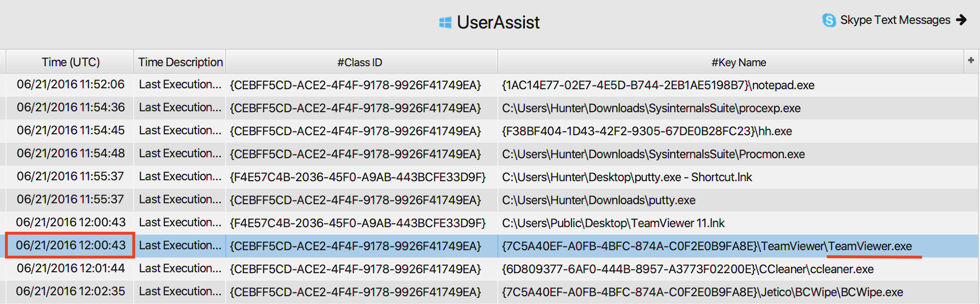
Task: Click the putty.exe - Shortcut.lnk entry
Action: [627, 177]
